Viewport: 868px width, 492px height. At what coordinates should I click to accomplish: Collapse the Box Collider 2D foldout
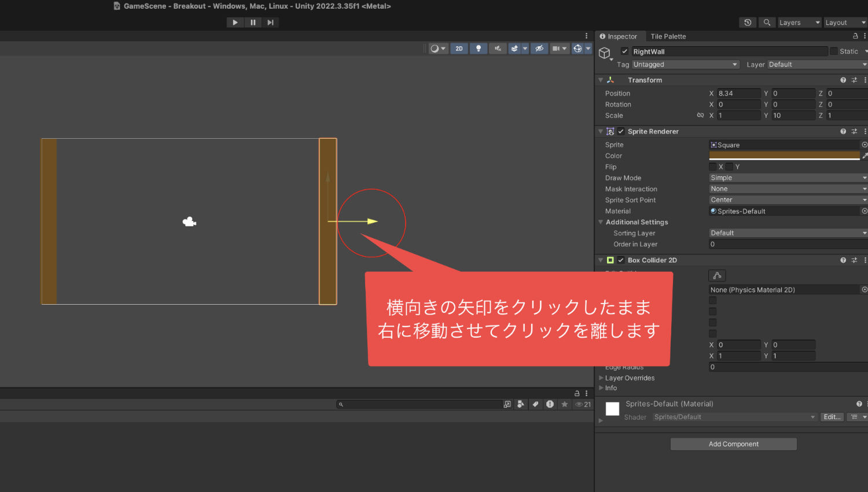(601, 260)
